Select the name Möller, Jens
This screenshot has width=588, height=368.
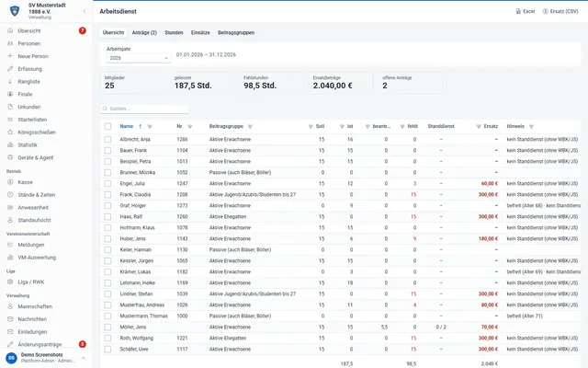pyautogui.click(x=133, y=328)
